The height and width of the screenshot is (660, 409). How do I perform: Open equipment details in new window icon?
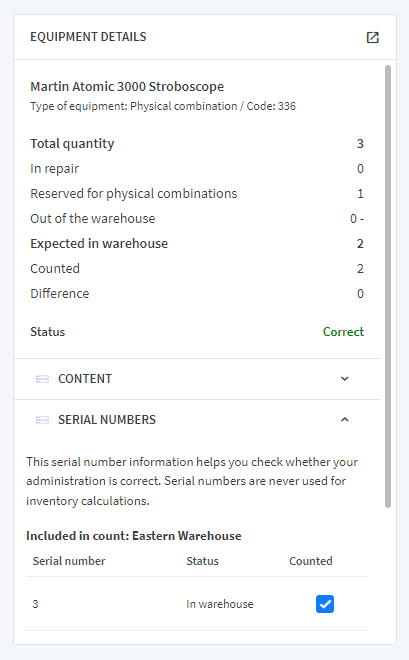coord(372,37)
